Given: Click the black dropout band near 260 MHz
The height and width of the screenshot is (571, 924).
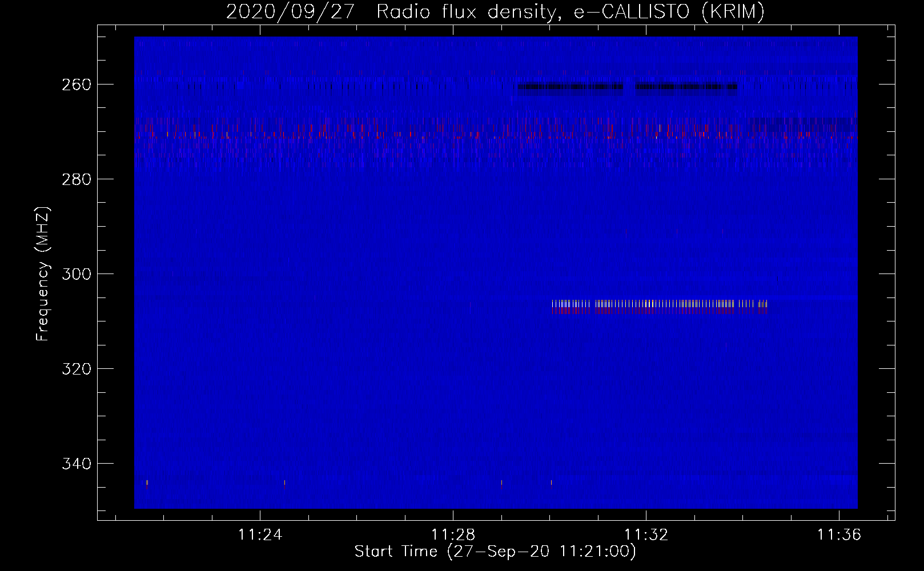Looking at the screenshot, I should click(628, 87).
